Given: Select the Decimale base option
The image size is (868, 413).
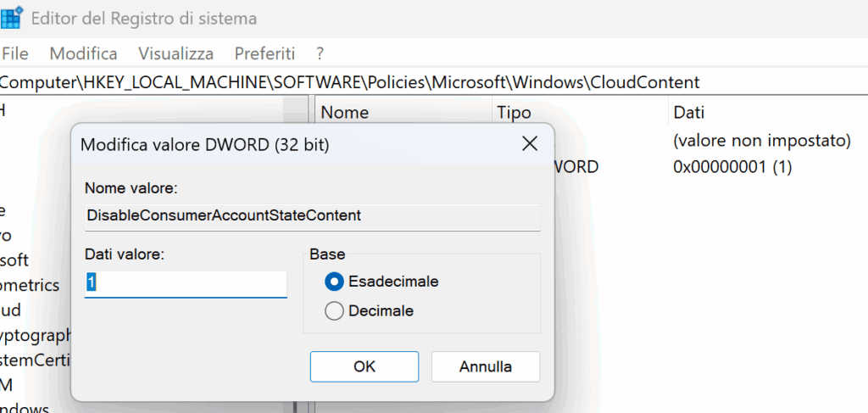Looking at the screenshot, I should [x=335, y=311].
